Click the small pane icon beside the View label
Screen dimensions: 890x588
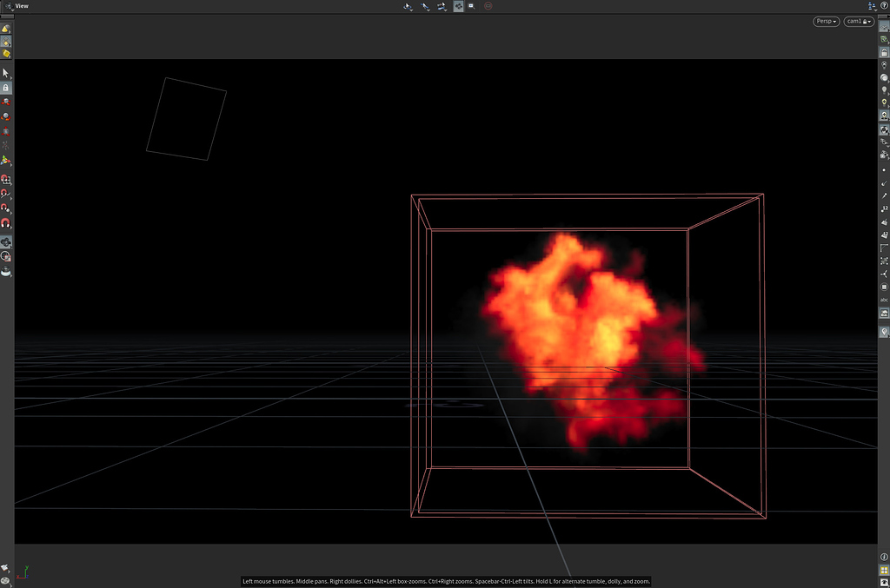coord(8,6)
